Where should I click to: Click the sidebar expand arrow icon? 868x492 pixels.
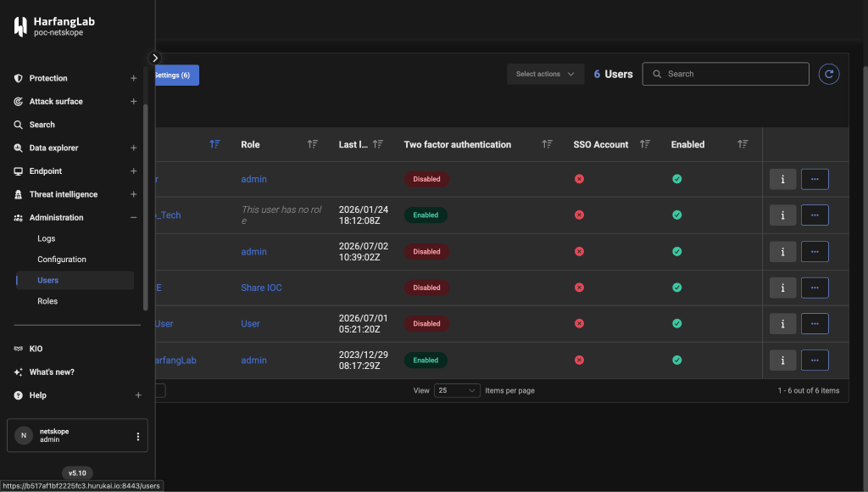click(155, 59)
